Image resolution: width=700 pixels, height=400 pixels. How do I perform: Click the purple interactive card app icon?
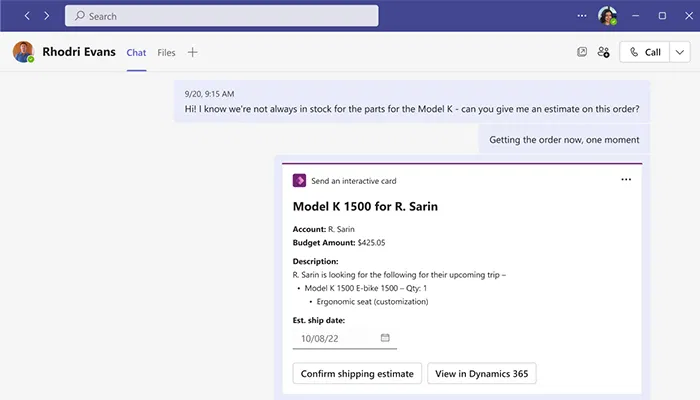click(x=299, y=181)
